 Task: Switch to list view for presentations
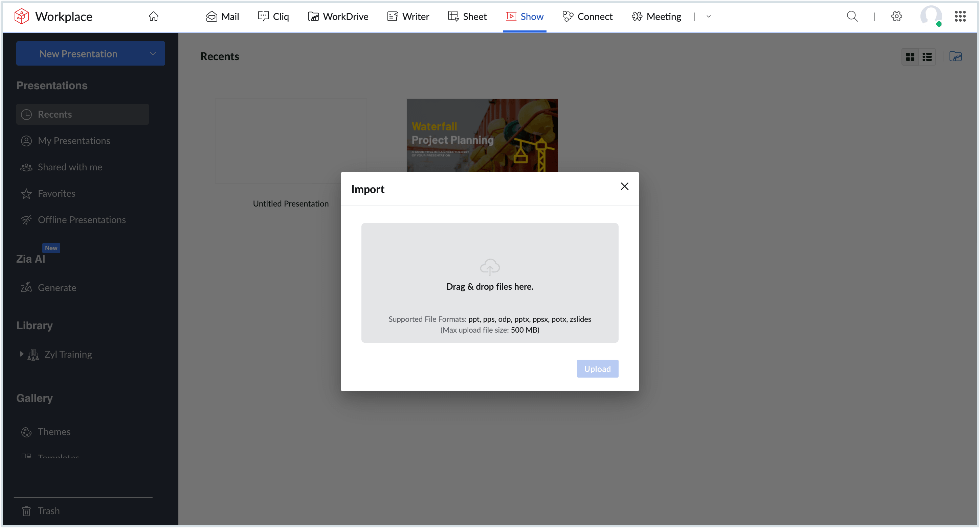click(927, 56)
